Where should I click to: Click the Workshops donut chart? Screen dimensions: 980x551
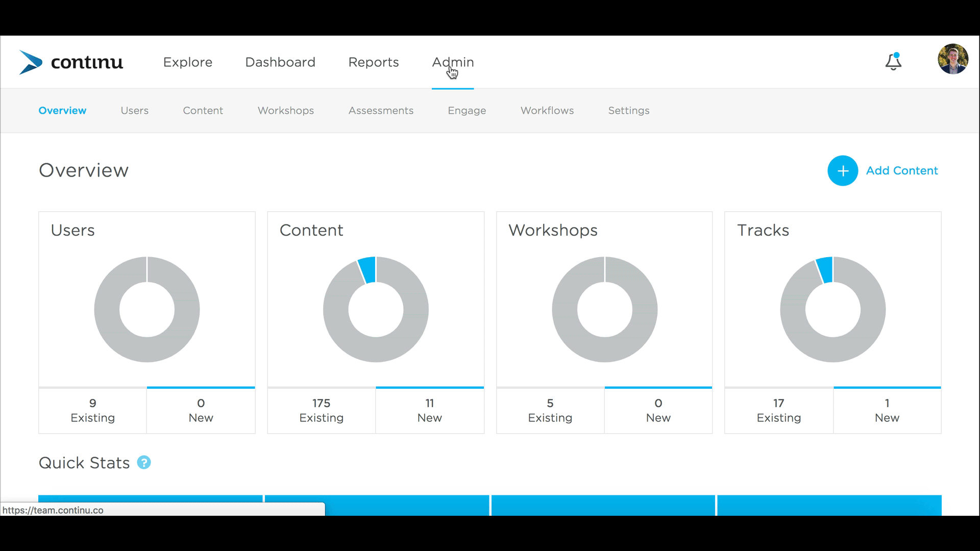[605, 310]
